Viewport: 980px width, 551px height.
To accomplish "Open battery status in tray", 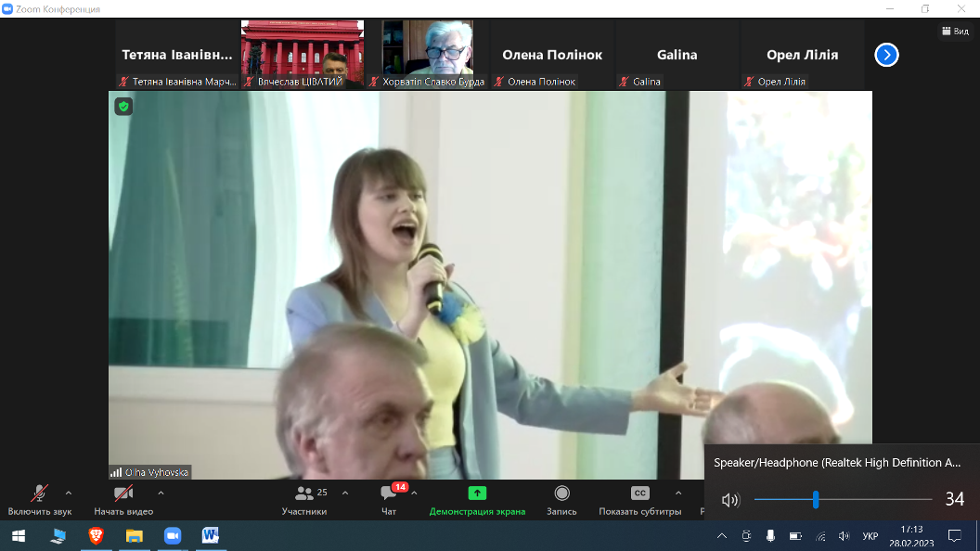I will point(795,536).
